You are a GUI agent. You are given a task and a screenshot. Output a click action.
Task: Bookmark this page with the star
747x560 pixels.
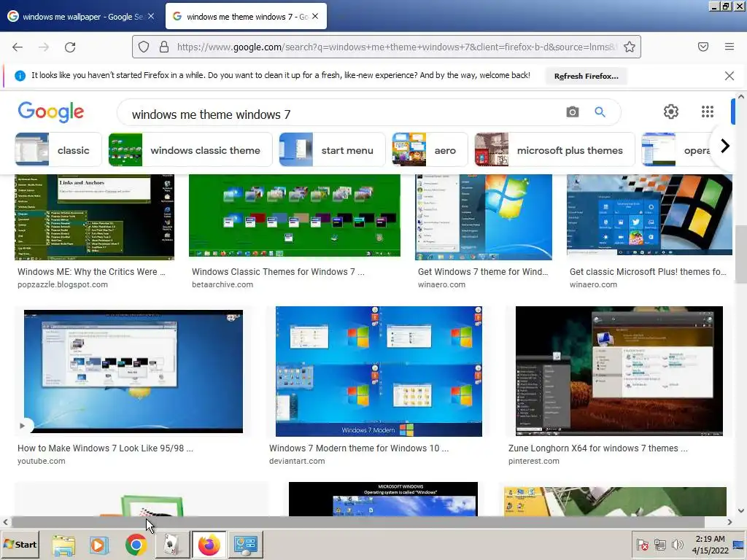[630, 47]
